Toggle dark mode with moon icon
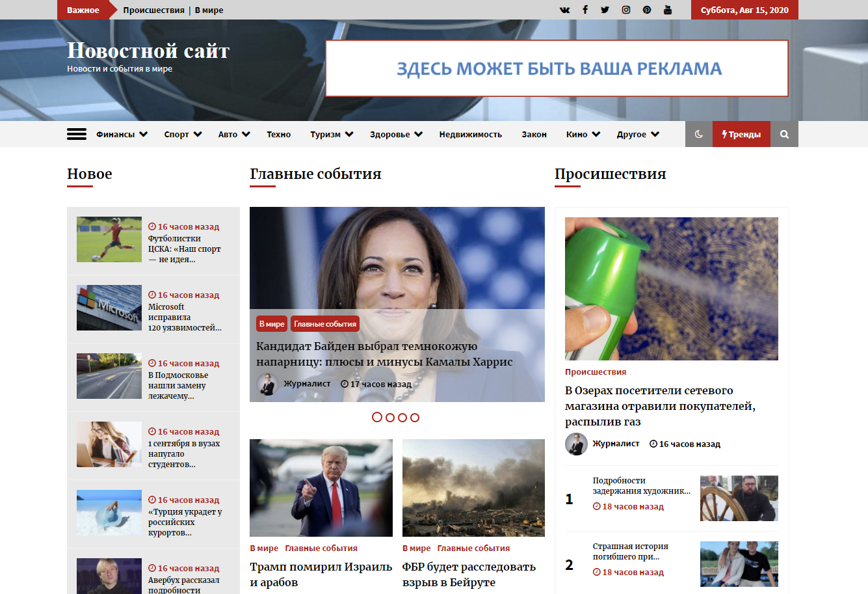The image size is (868, 594). [699, 134]
